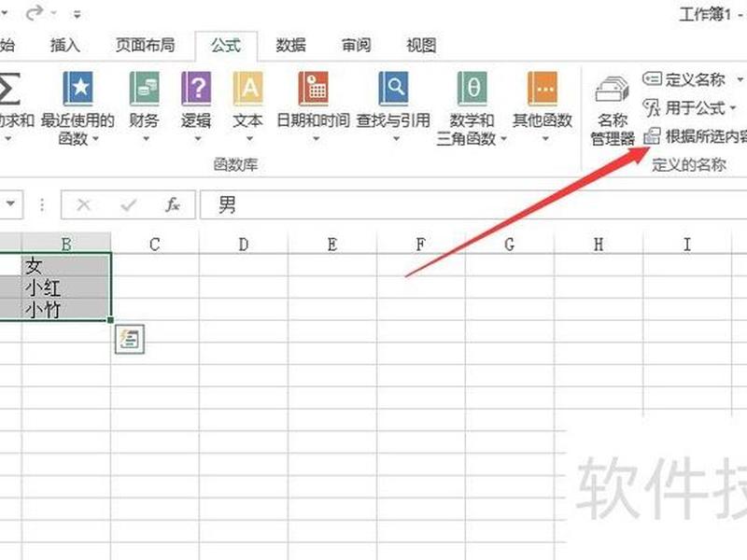Open Customize Quick Access Toolbar dropdown
The image size is (747, 560).
pos(78,14)
